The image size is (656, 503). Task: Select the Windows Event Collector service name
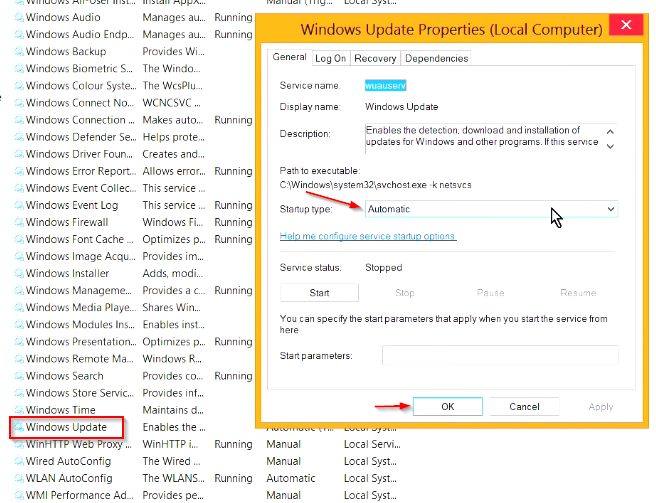[x=81, y=189]
